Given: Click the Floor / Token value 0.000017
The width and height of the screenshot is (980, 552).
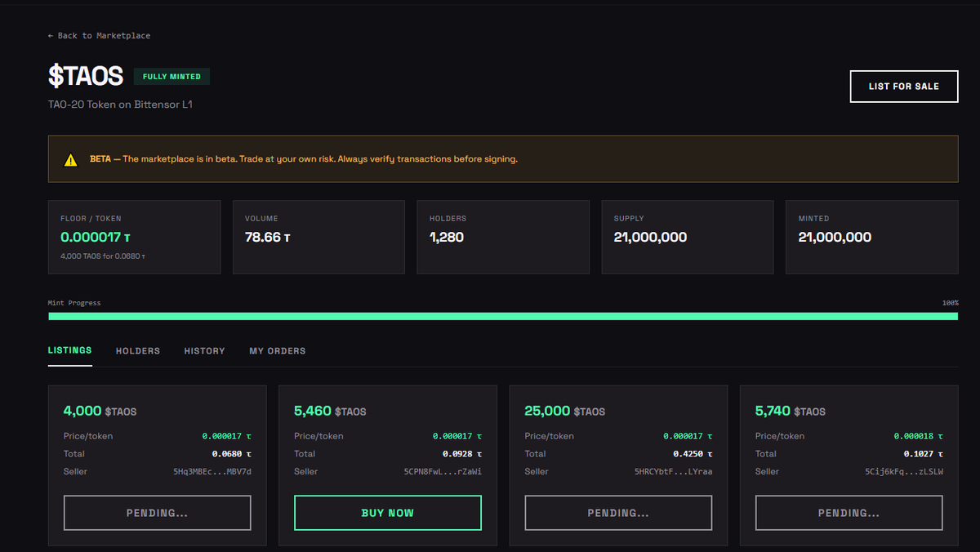Looking at the screenshot, I should click(x=96, y=238).
